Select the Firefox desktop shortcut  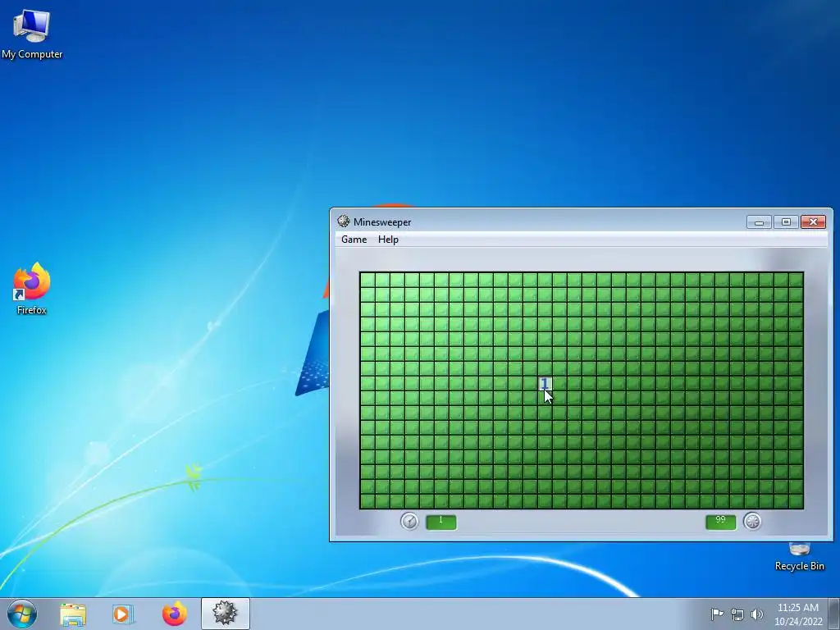[x=32, y=289]
